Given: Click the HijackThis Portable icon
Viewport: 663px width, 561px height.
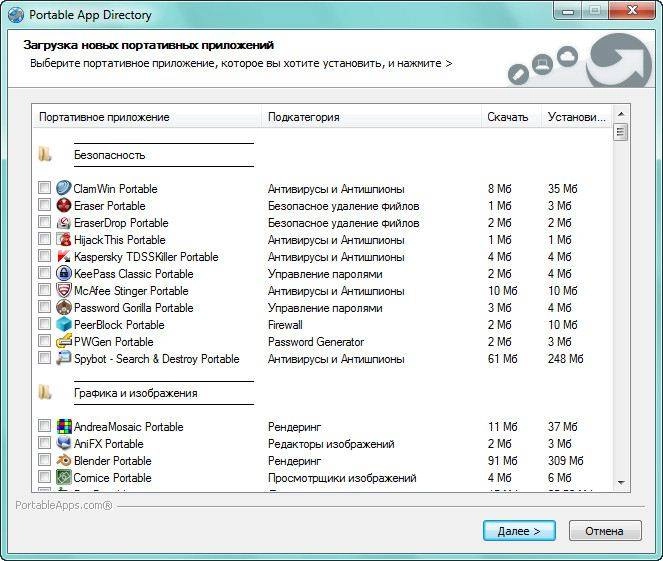Looking at the screenshot, I should click(x=63, y=239).
